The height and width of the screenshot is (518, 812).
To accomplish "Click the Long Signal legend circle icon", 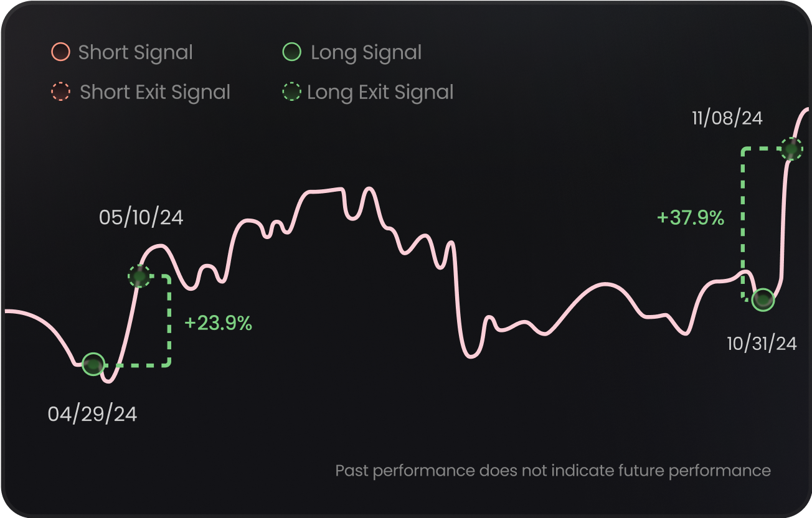I will [x=291, y=52].
